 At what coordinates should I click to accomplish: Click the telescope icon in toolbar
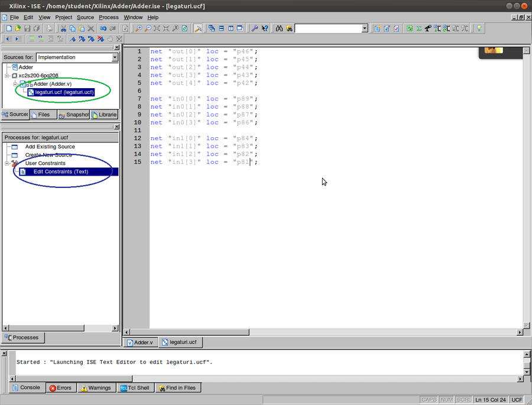(x=428, y=28)
